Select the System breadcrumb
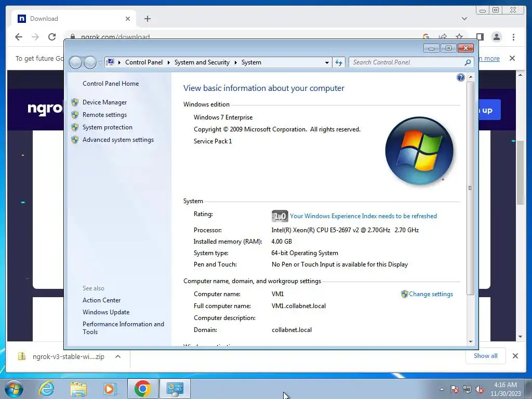 [251, 62]
